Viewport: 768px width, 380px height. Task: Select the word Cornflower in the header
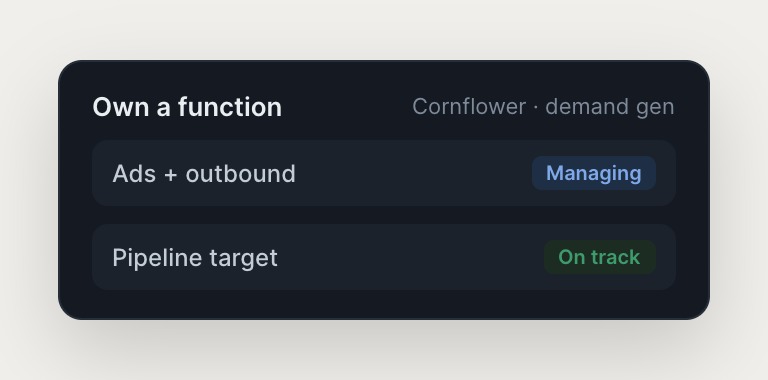tap(469, 107)
